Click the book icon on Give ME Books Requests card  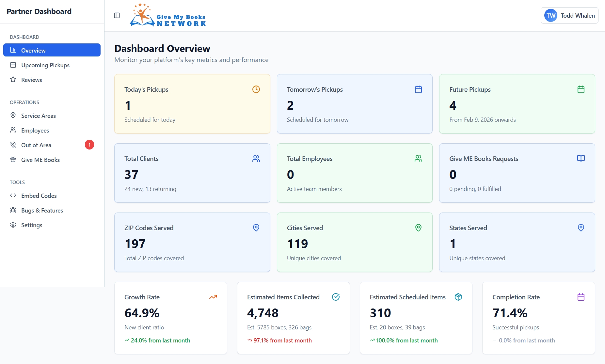click(581, 158)
